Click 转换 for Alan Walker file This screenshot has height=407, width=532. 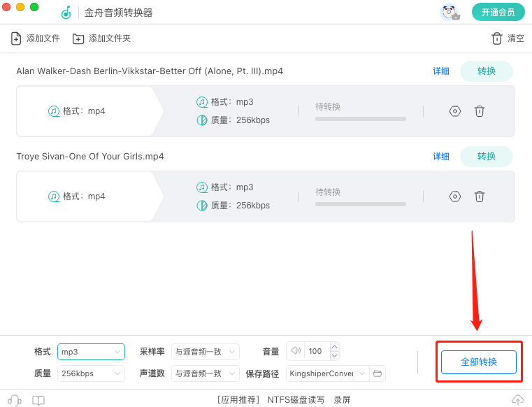click(486, 71)
